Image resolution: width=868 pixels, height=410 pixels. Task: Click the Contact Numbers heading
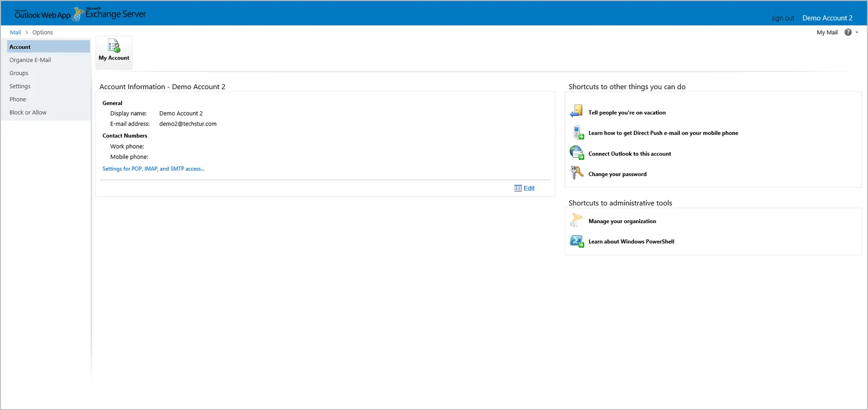125,136
